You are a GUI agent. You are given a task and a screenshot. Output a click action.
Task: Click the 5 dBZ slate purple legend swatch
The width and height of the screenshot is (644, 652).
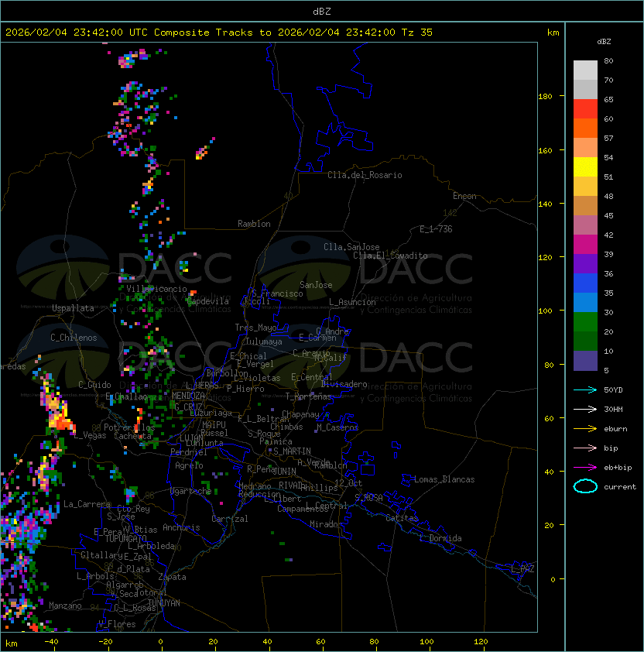tap(585, 361)
